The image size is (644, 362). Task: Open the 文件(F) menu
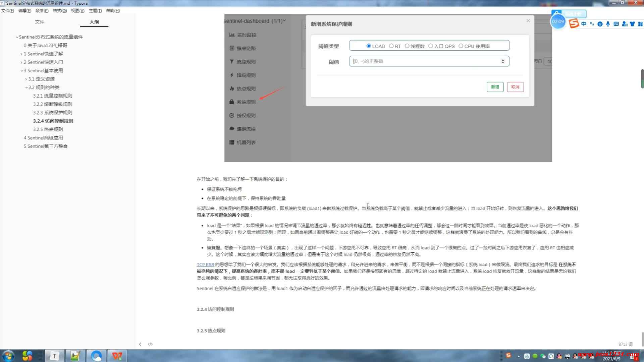pyautogui.click(x=7, y=11)
